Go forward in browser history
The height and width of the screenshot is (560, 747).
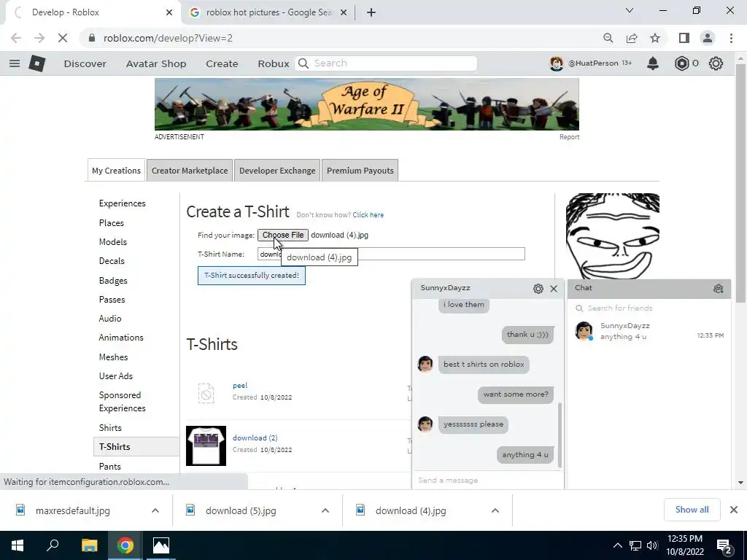[39, 38]
